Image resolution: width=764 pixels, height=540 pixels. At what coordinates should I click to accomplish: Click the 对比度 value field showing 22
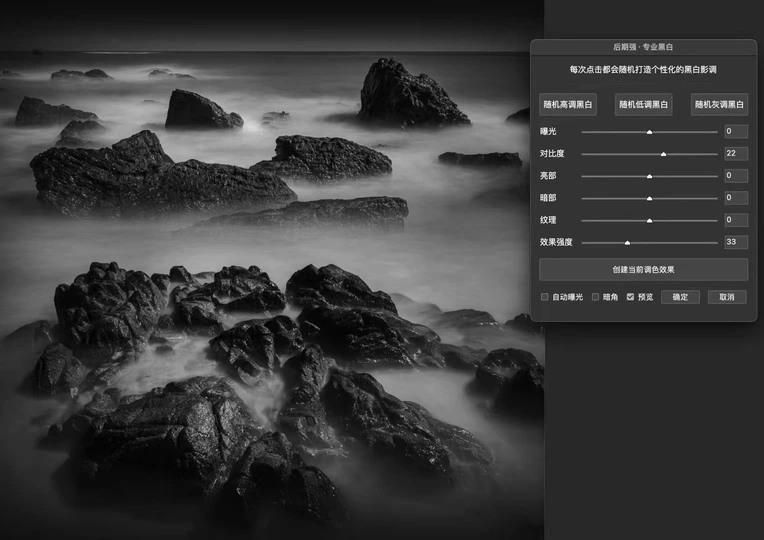(x=735, y=154)
